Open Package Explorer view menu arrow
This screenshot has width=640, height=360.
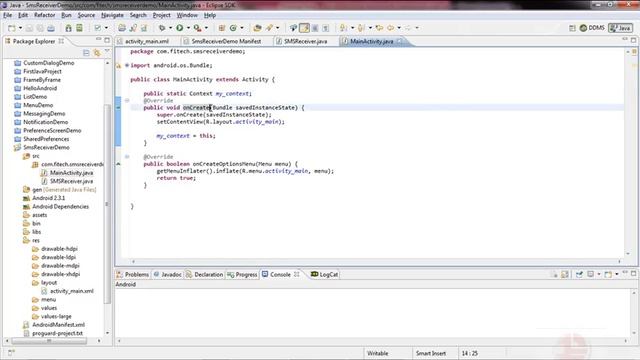click(107, 51)
